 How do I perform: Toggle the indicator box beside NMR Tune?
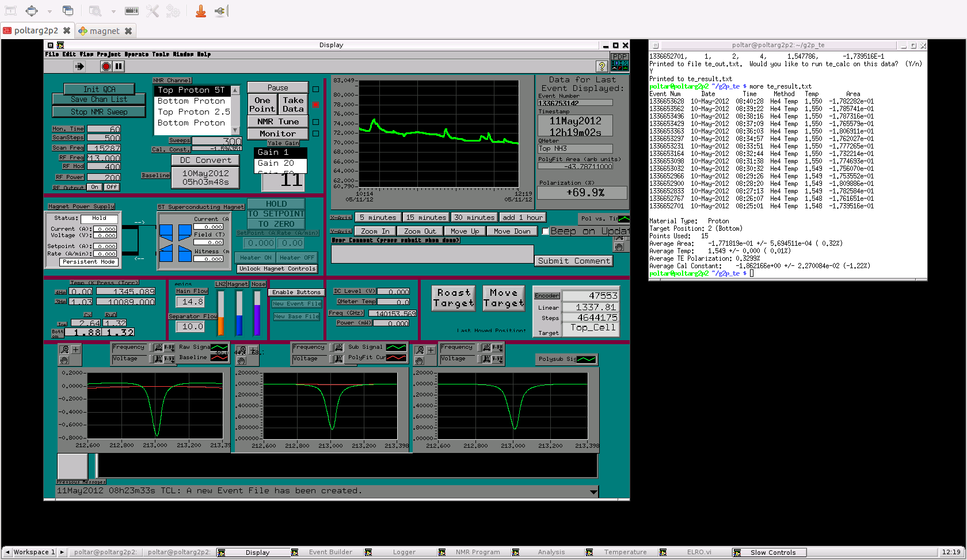315,122
